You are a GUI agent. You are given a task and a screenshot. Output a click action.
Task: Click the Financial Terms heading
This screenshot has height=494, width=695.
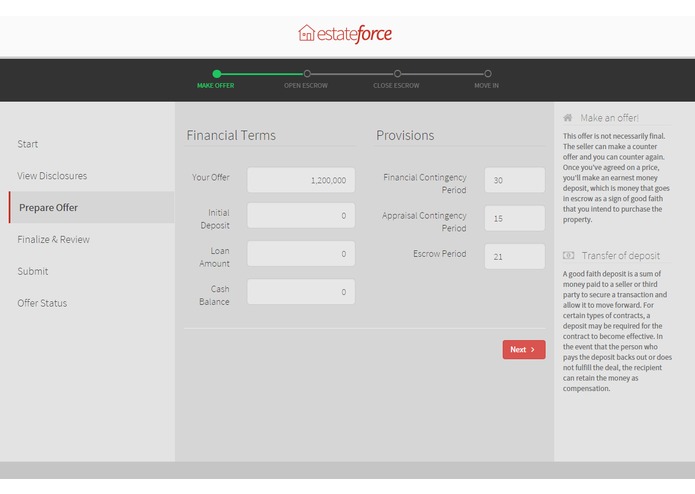[x=231, y=135]
